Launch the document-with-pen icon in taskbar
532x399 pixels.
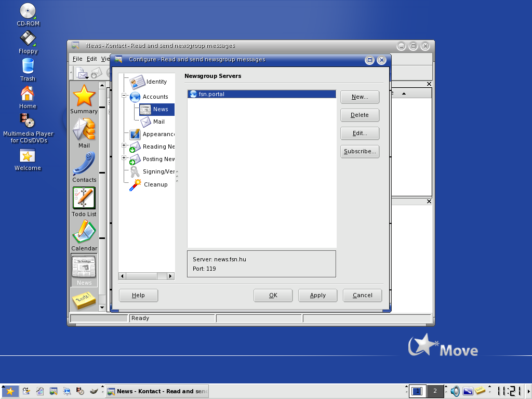tap(40, 391)
